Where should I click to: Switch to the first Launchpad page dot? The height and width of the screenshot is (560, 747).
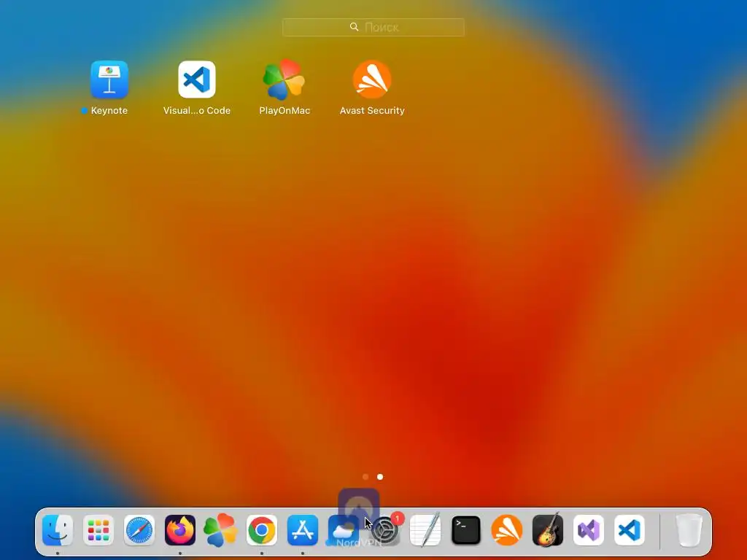pyautogui.click(x=365, y=477)
